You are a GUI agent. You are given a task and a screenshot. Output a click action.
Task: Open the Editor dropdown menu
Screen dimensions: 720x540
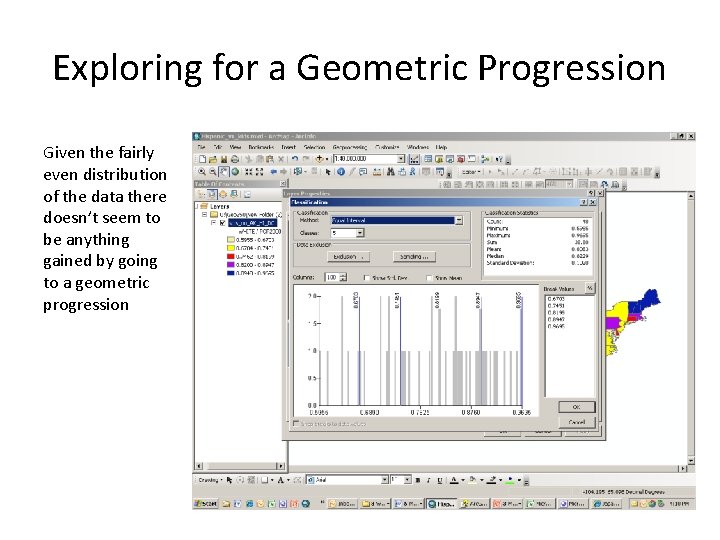[471, 172]
